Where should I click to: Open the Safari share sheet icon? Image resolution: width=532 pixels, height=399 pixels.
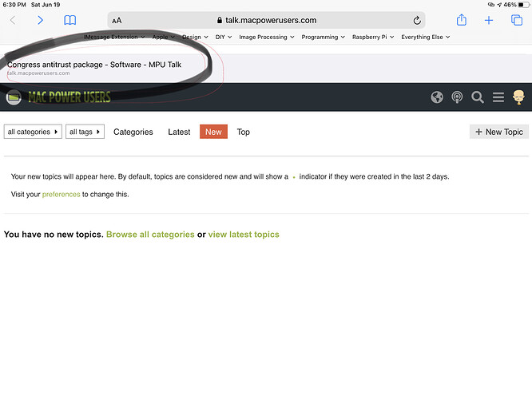click(x=461, y=20)
